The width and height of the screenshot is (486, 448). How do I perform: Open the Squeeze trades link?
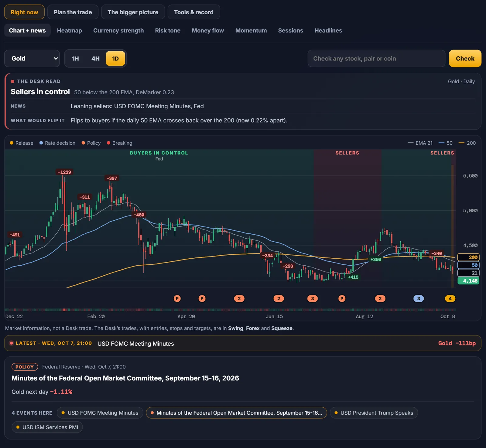tap(282, 328)
